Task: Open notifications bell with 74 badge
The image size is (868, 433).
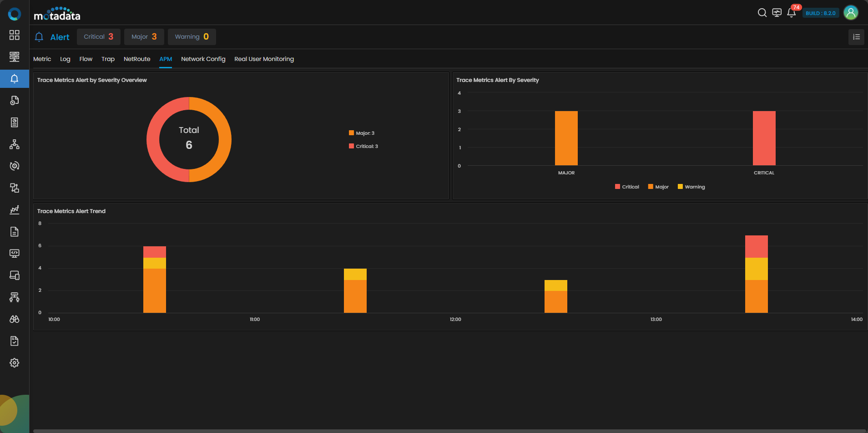Action: [x=792, y=13]
